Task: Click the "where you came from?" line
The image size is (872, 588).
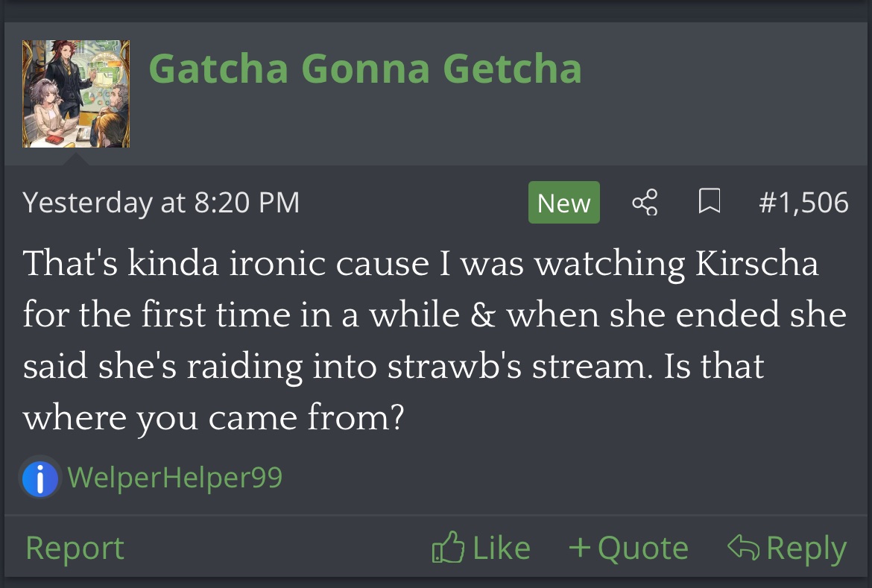Action: pyautogui.click(x=213, y=418)
